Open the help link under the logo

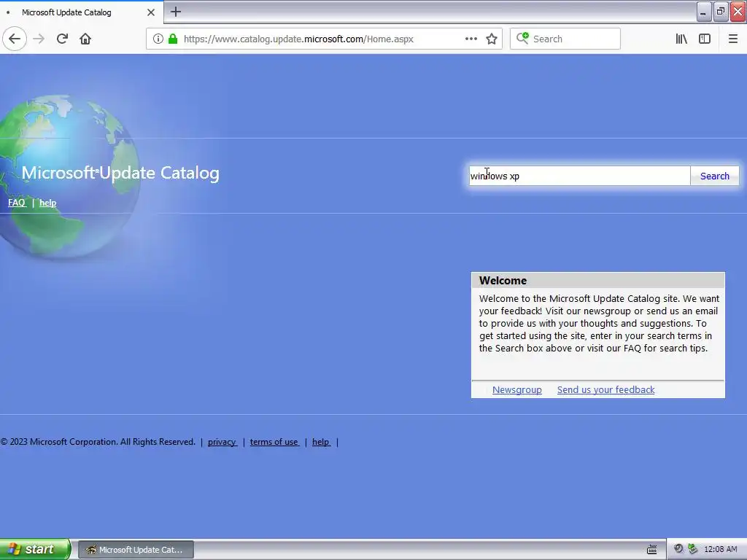(x=47, y=203)
